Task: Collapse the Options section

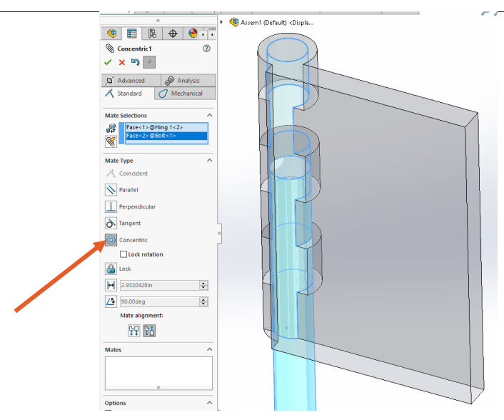Action: (x=210, y=403)
